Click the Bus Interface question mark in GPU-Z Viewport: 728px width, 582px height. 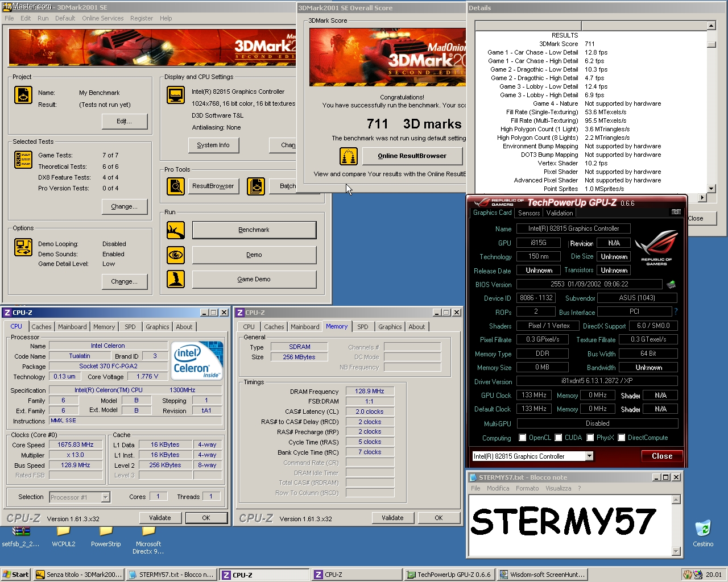(676, 311)
